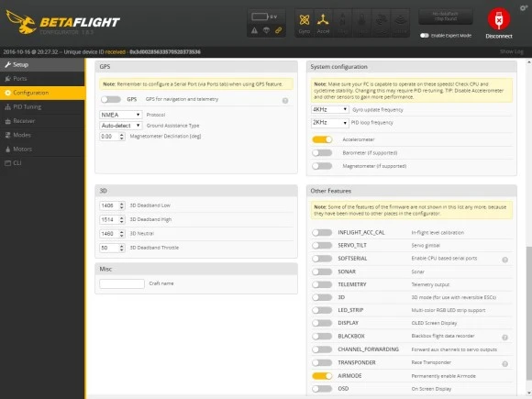Click the BLACKBOX help icon
Screen dimensions: 532x399
coord(504,338)
